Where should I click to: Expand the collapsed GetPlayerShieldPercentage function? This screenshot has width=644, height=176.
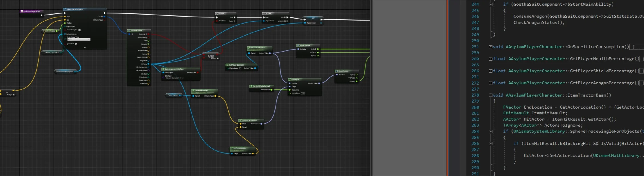(x=491, y=71)
